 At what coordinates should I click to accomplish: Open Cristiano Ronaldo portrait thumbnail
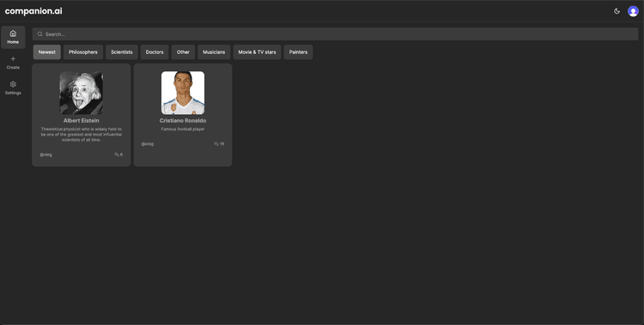pyautogui.click(x=183, y=93)
